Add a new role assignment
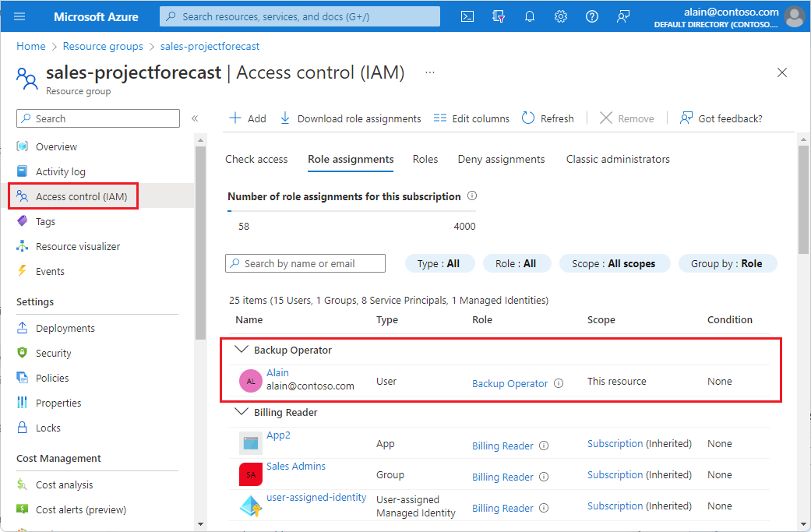This screenshot has width=811, height=532. (248, 118)
